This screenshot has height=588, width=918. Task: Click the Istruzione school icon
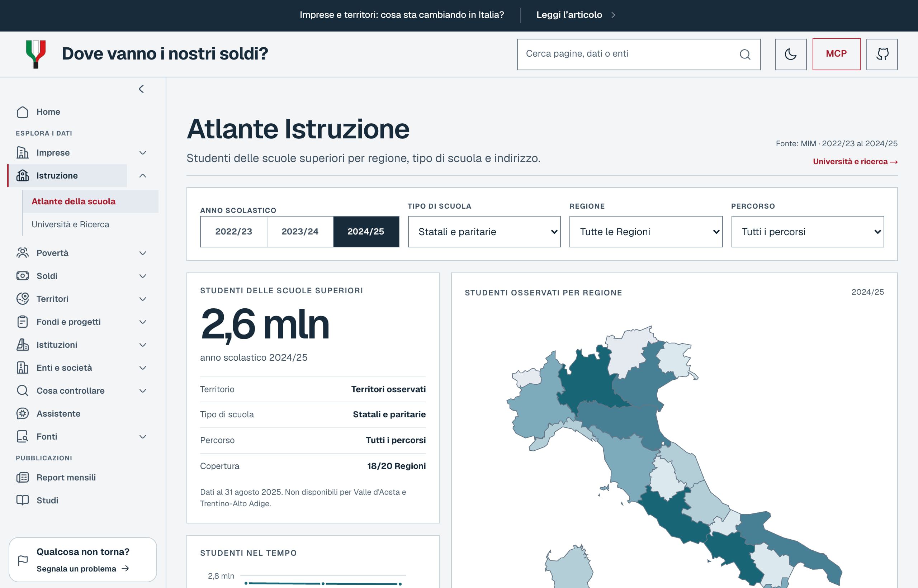(23, 176)
